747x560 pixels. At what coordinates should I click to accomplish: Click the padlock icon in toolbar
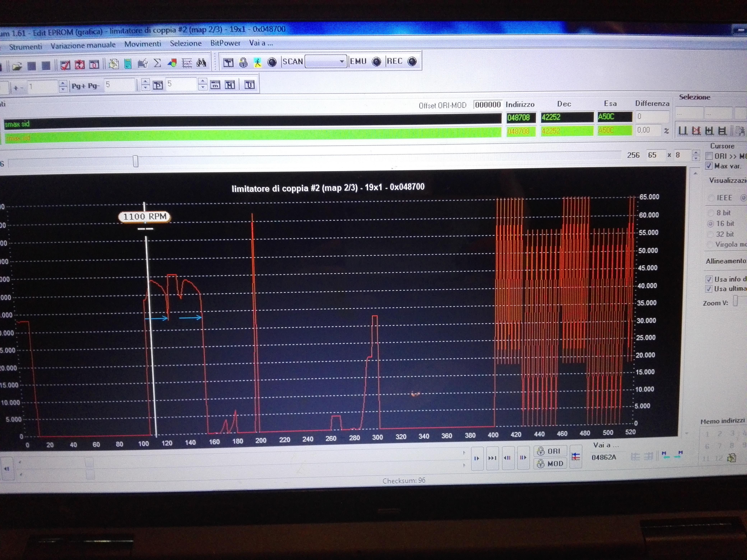[x=243, y=62]
